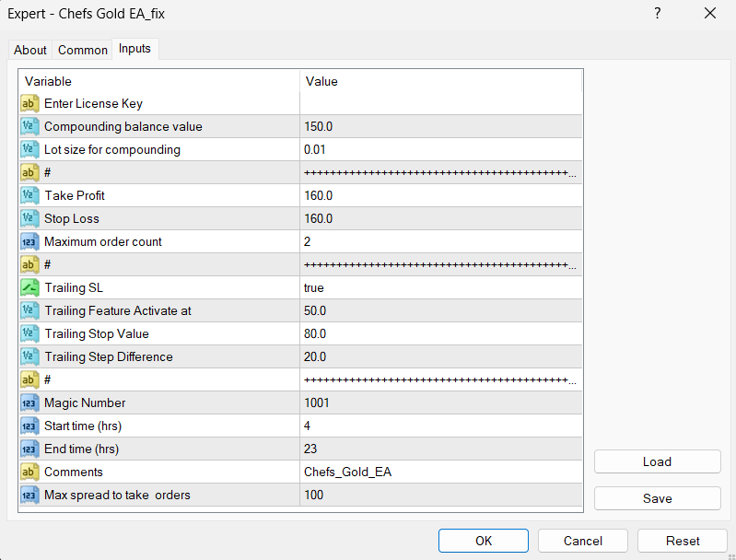Click the Take Profit double-type icon
This screenshot has width=736, height=560.
pyautogui.click(x=29, y=196)
